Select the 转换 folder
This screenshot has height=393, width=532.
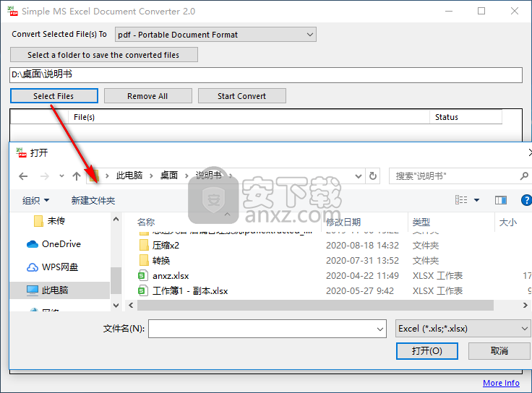coord(161,260)
